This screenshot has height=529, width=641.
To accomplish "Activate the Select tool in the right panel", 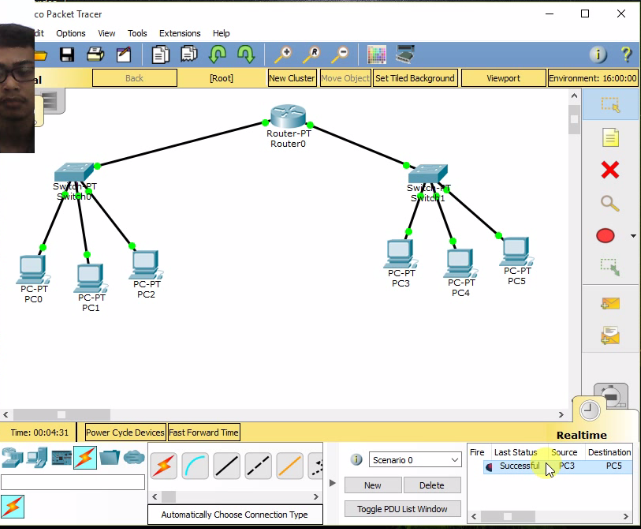I will pos(610,105).
